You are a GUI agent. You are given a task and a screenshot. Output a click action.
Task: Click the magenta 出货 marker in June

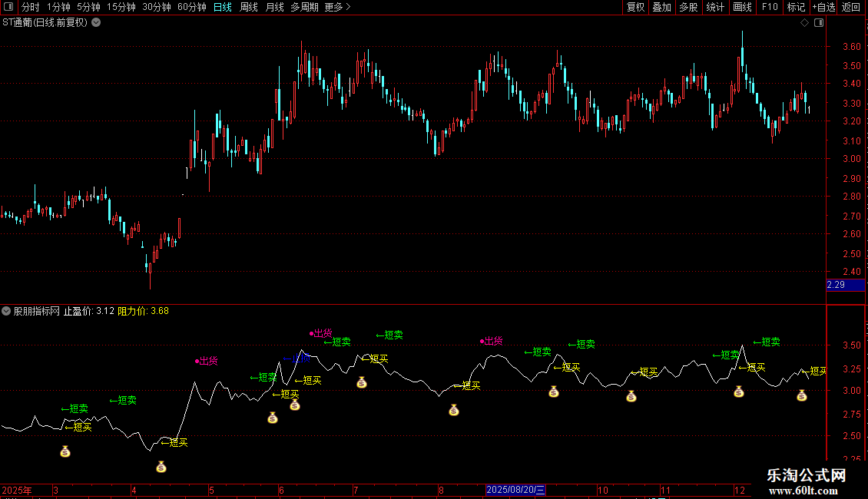tap(321, 333)
